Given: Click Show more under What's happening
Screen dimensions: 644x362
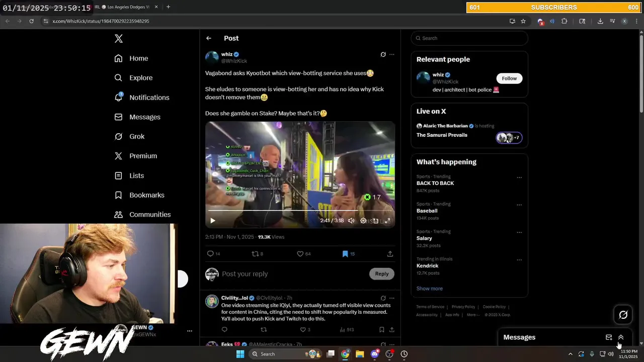Looking at the screenshot, I should (x=430, y=289).
